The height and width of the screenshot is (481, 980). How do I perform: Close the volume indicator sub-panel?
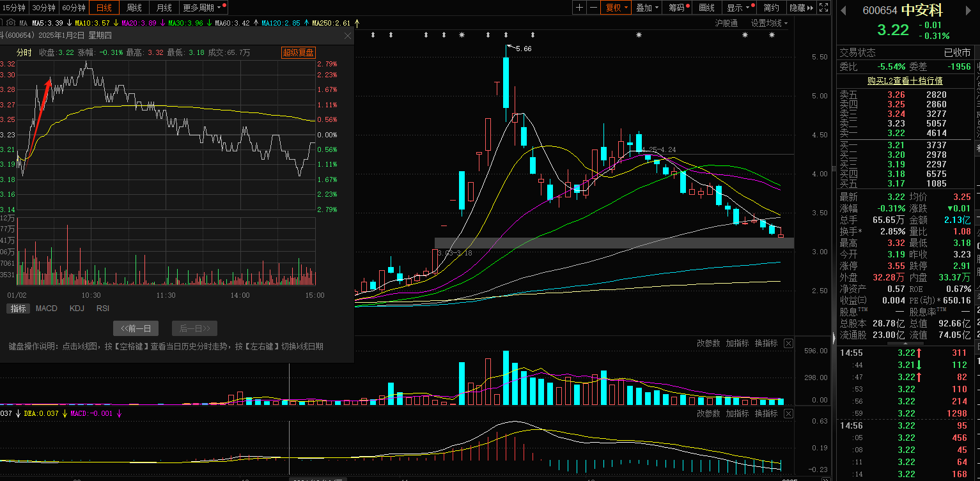tap(788, 344)
